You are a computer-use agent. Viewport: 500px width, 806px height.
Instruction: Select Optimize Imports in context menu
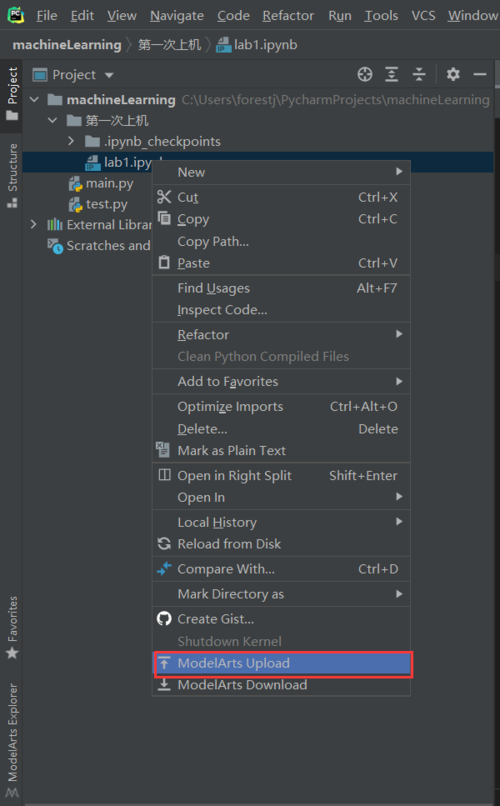(x=281, y=407)
